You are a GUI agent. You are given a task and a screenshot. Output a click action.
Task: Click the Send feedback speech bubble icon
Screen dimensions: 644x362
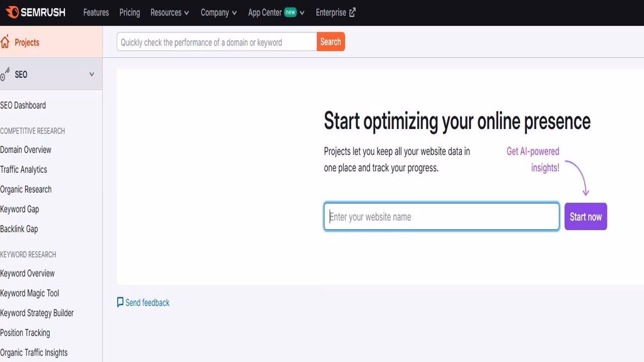[x=120, y=302]
